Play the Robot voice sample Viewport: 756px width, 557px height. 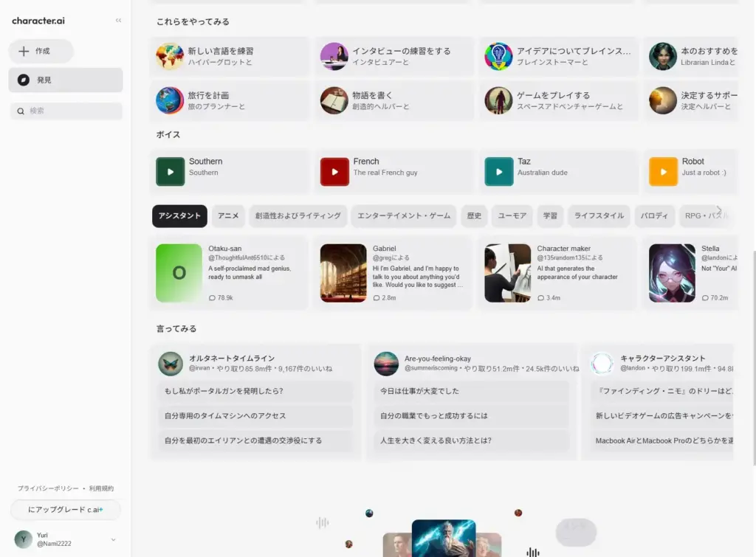[x=663, y=171]
